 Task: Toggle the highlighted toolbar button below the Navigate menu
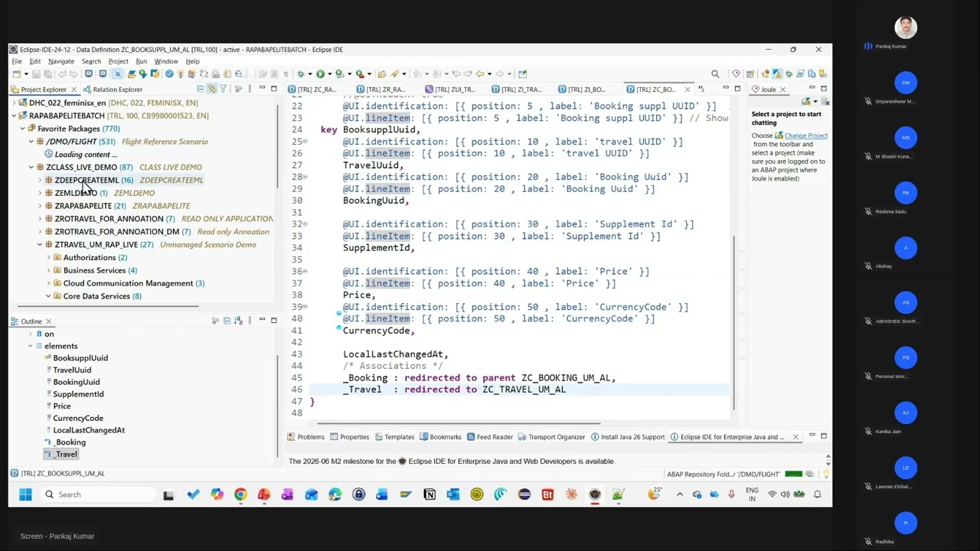117,74
